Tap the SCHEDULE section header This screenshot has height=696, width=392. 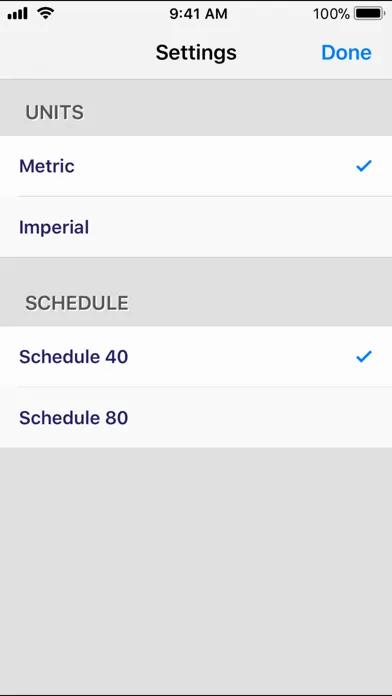pos(77,303)
